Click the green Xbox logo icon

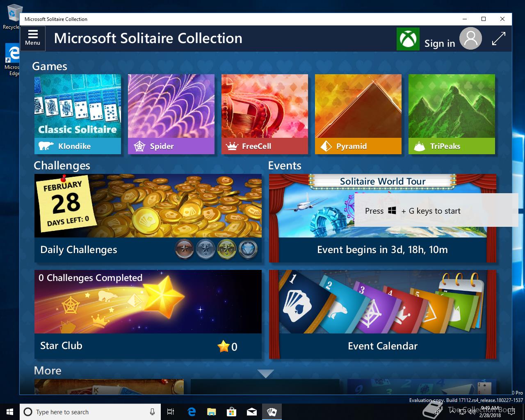[408, 39]
